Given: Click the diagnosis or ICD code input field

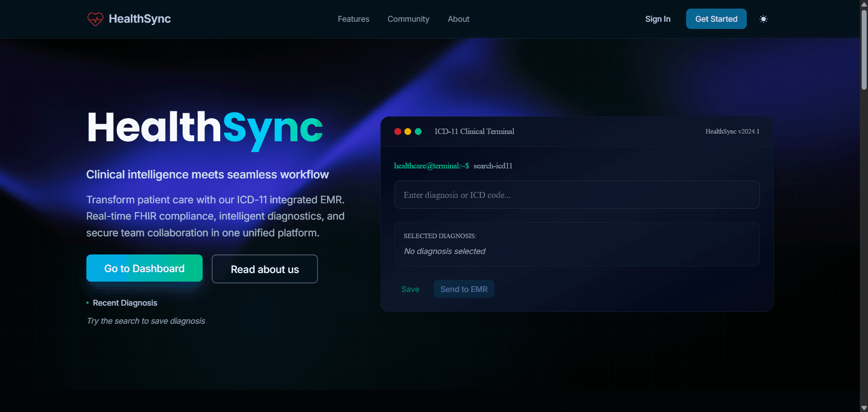Looking at the screenshot, I should pyautogui.click(x=577, y=195).
